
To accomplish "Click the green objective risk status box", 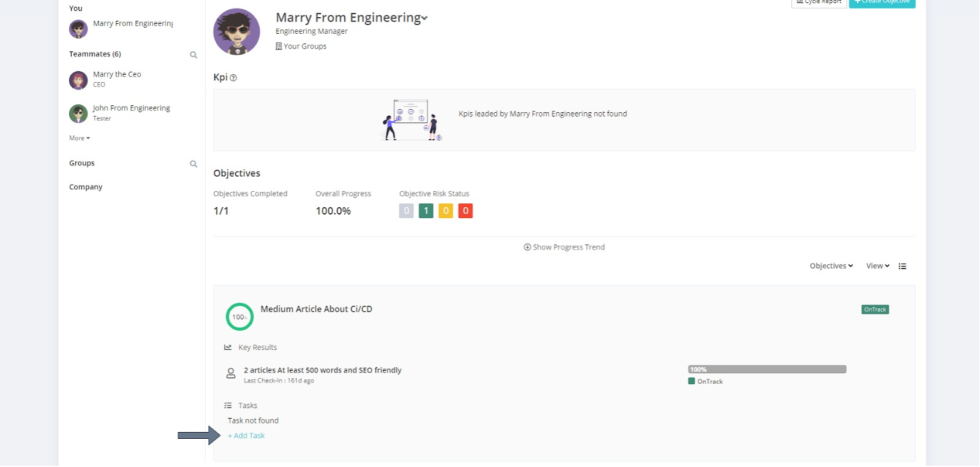I will tap(426, 211).
